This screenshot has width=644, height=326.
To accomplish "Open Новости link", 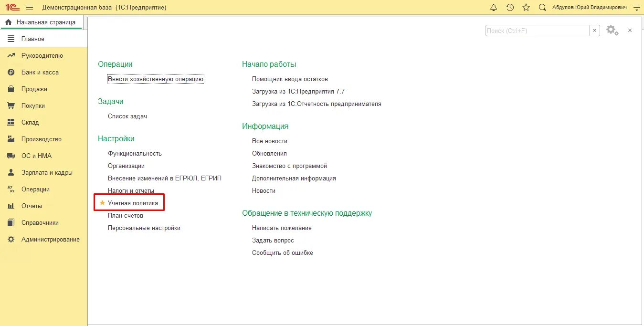I will coord(264,191).
